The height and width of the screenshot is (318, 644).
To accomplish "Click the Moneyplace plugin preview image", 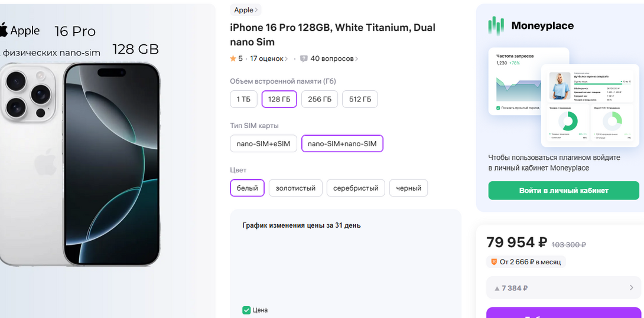I will pyautogui.click(x=563, y=97).
